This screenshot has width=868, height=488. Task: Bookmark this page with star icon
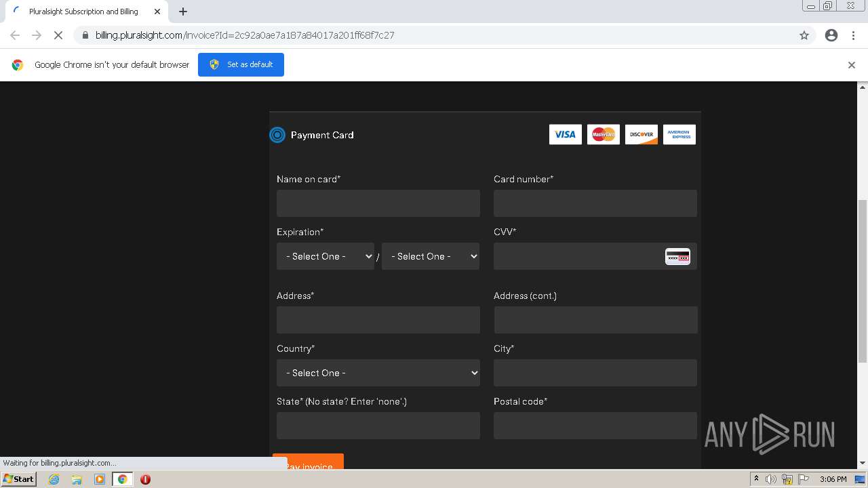[x=804, y=35]
